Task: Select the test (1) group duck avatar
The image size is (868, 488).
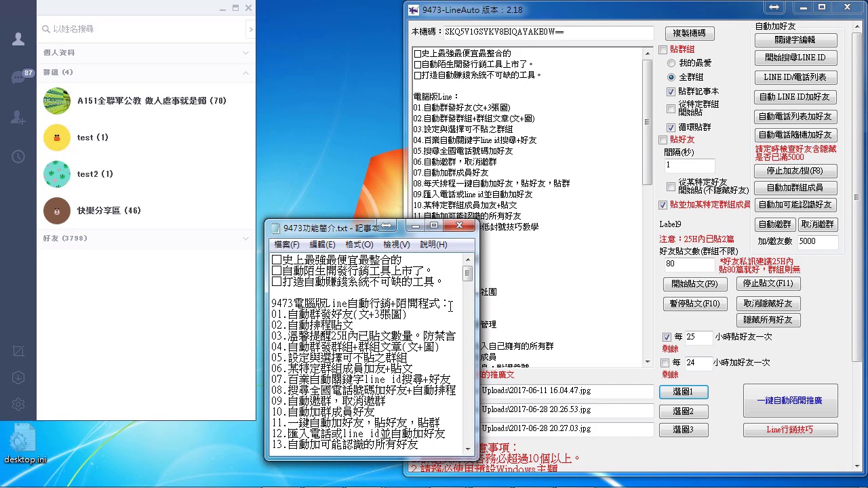Action: pos(57,138)
